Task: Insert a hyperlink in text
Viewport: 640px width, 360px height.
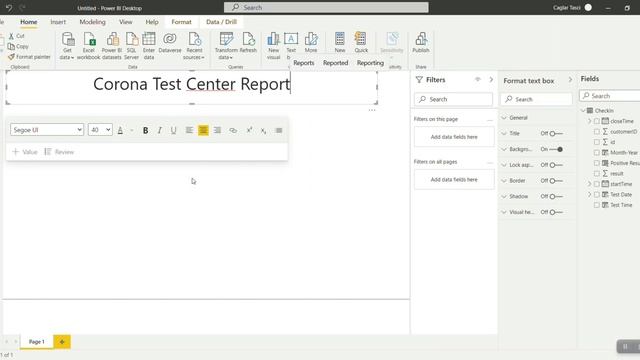Action: coord(233,130)
